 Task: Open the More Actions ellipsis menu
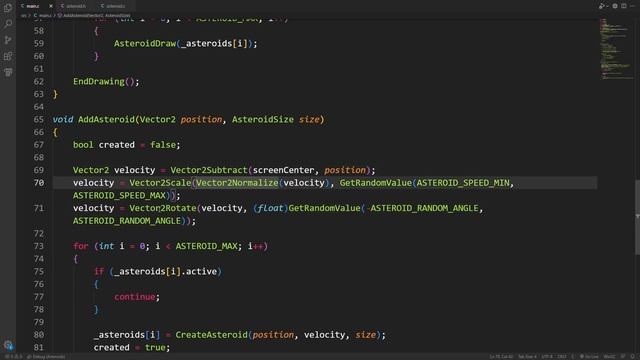(x=633, y=6)
